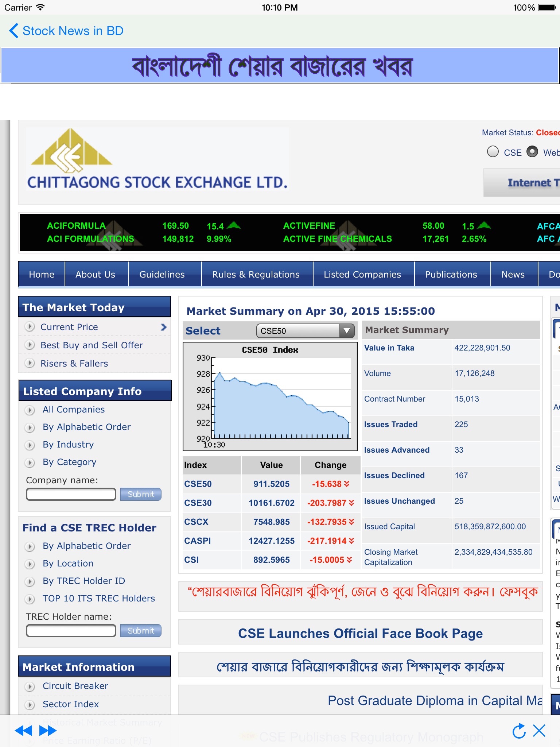Viewport: 560px width, 747px height.
Task: Click the Wi-Fi status icon
Action: [x=40, y=7]
